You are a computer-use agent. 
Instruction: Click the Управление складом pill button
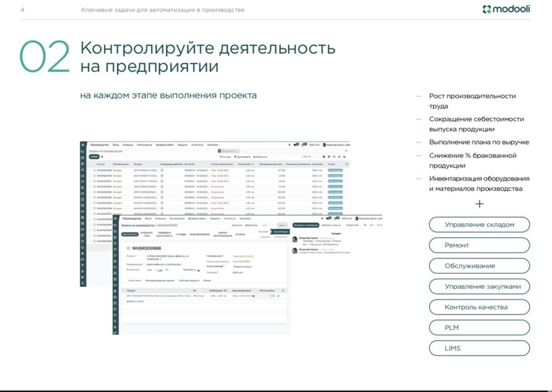coord(479,224)
